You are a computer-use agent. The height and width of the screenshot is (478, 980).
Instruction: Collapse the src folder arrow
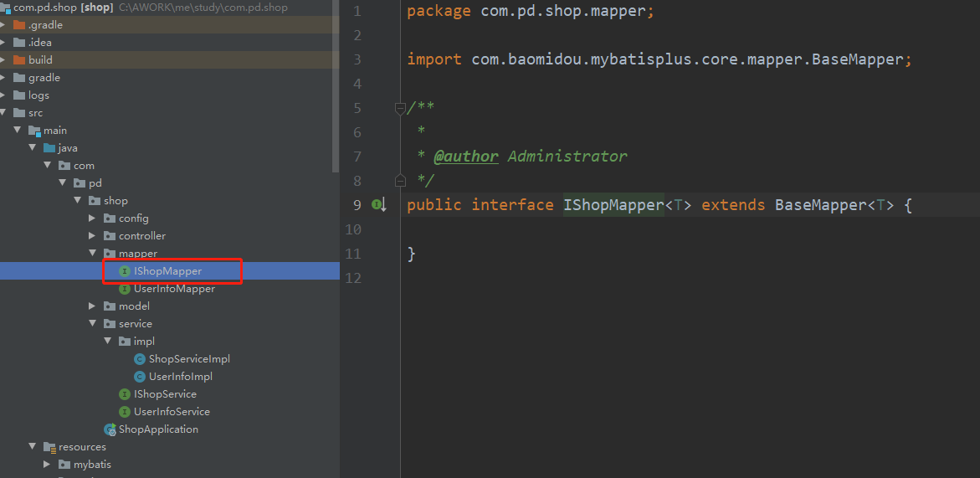pos(3,112)
